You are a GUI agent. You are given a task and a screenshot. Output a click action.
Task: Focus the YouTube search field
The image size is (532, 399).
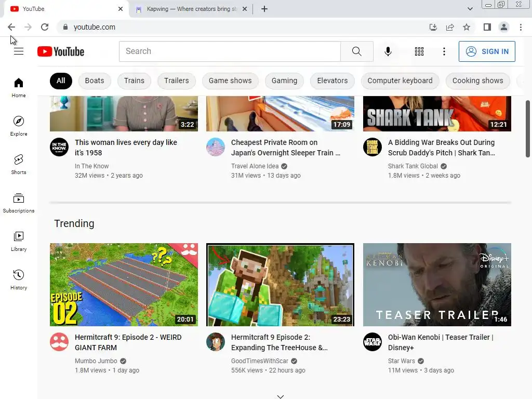230,51
